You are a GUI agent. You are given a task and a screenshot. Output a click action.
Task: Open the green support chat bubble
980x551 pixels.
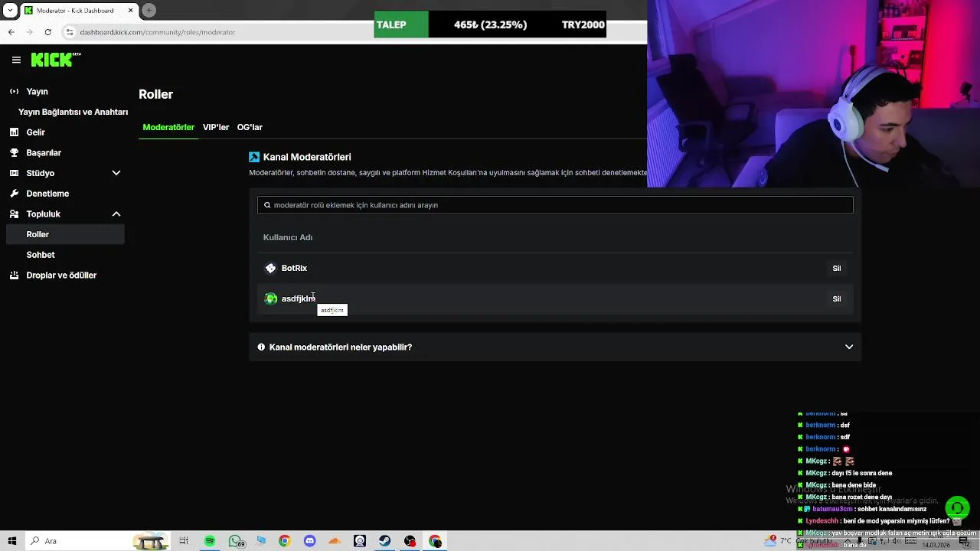tap(957, 507)
